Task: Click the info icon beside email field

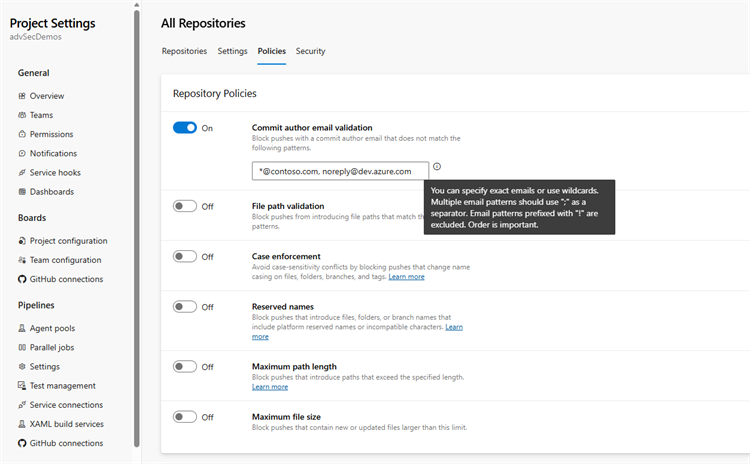Action: point(437,166)
